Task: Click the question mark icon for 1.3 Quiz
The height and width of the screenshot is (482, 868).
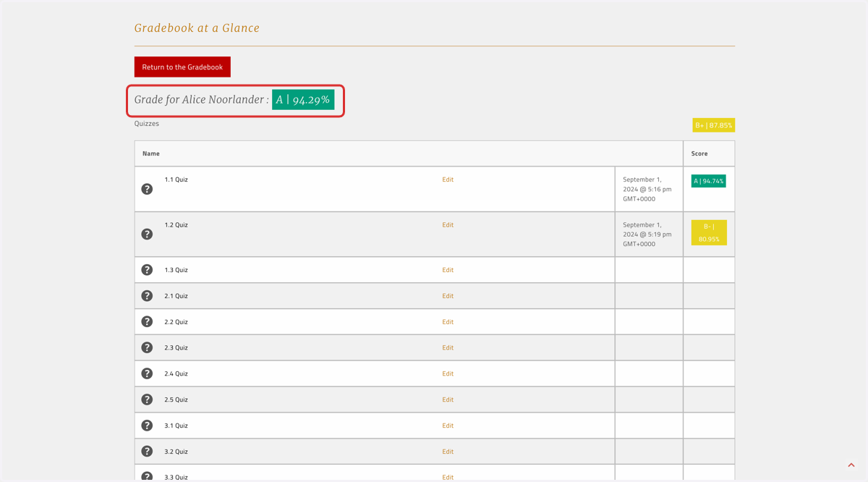Action: [x=147, y=270]
